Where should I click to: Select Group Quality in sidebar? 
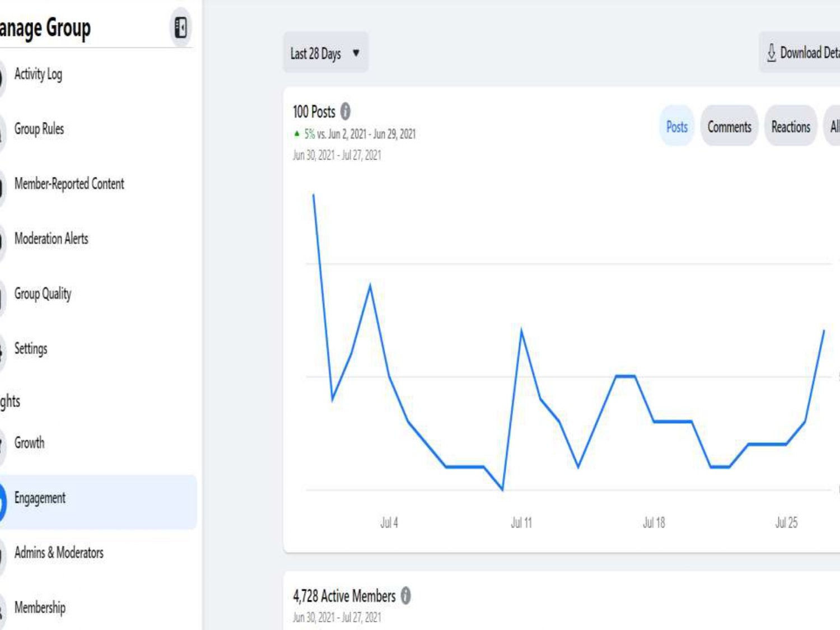pos(43,293)
